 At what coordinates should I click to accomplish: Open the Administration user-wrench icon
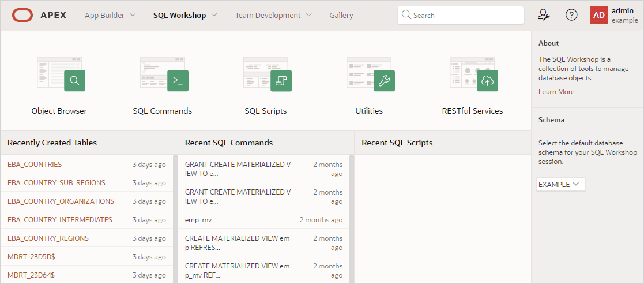coord(544,15)
